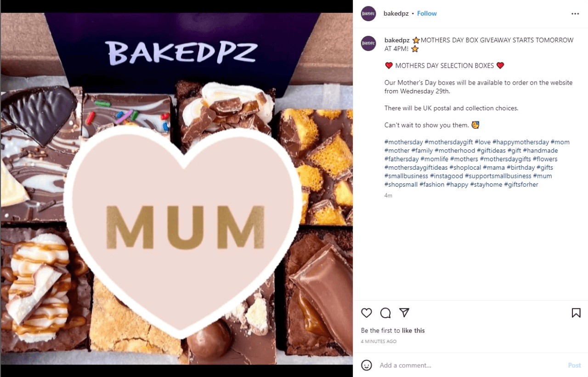
Task: Follow the bakedpz account
Action: point(427,14)
